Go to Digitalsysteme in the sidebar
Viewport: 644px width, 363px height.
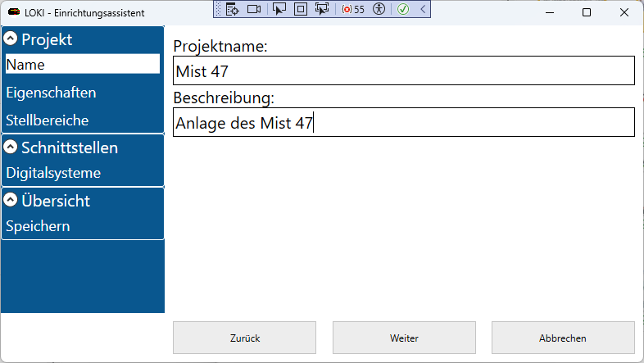point(53,173)
